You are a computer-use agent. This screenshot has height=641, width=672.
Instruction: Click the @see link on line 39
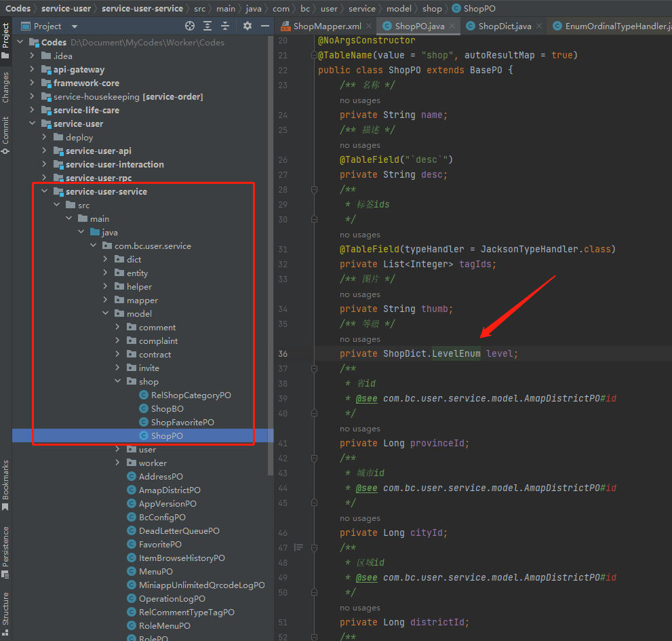coord(366,399)
